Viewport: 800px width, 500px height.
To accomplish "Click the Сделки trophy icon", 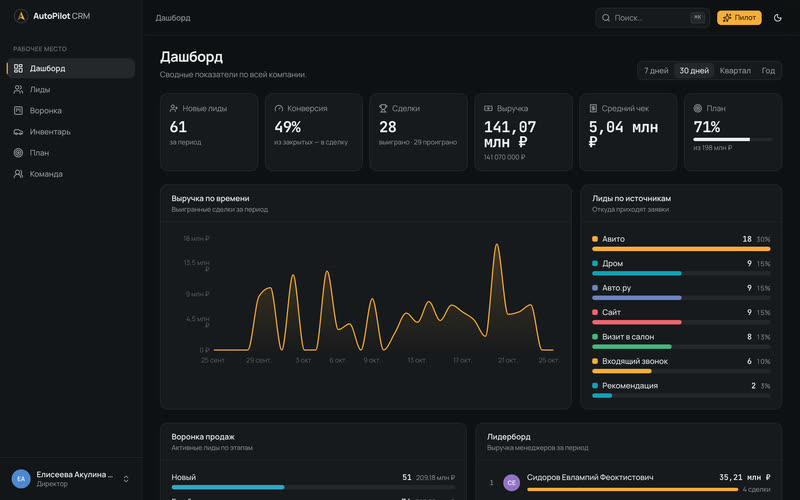I will click(x=383, y=108).
